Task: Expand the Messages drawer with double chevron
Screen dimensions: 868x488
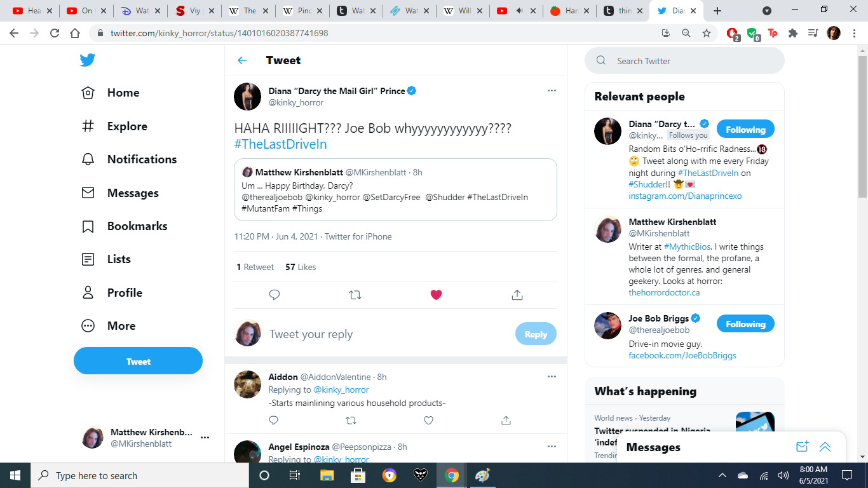Action: 825,447
